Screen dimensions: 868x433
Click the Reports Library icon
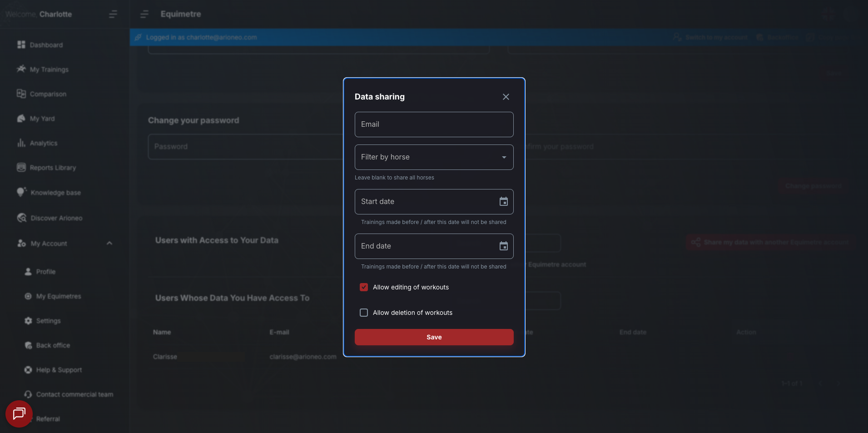tap(21, 168)
